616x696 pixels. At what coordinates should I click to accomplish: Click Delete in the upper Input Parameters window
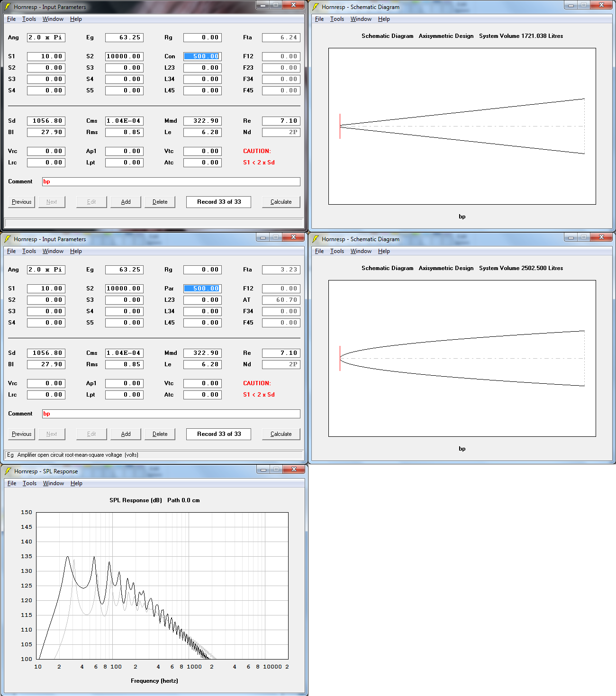[160, 202]
